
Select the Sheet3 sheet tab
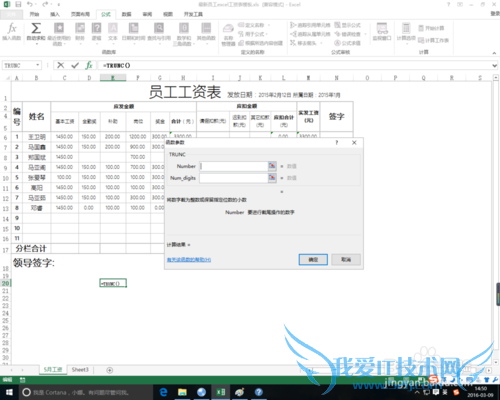(80, 370)
